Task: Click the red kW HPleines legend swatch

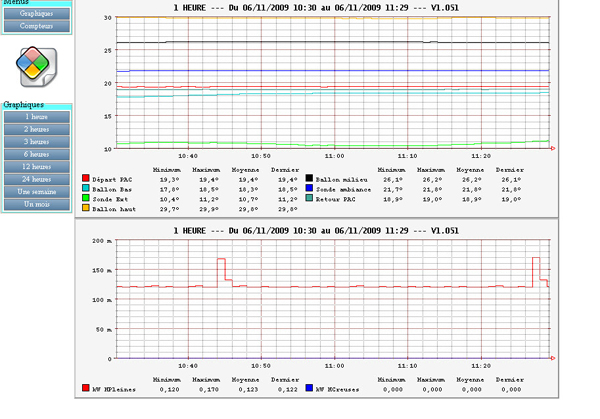Action: tap(87, 387)
